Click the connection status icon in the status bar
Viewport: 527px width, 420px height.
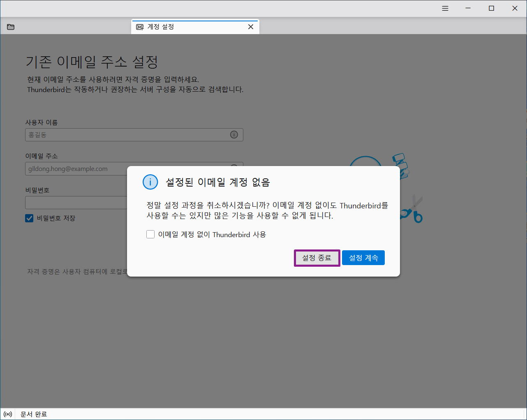coord(8,414)
